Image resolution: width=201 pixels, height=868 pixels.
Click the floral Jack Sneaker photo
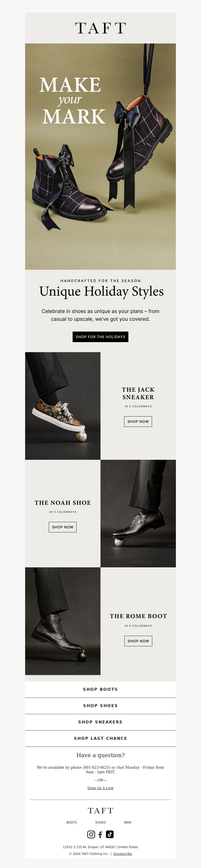[x=63, y=406]
